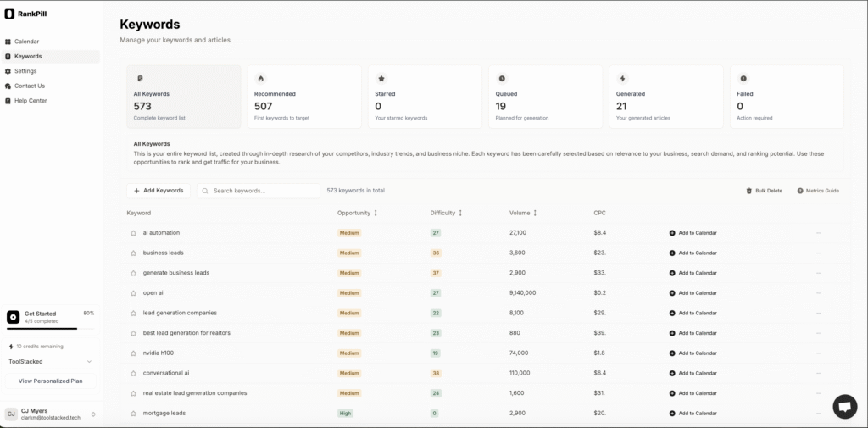Click the CJ avatar icon
Screen dimensions: 868x428
coord(11,414)
